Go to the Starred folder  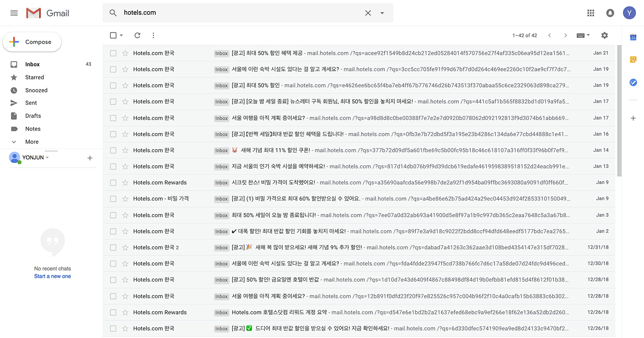(34, 77)
